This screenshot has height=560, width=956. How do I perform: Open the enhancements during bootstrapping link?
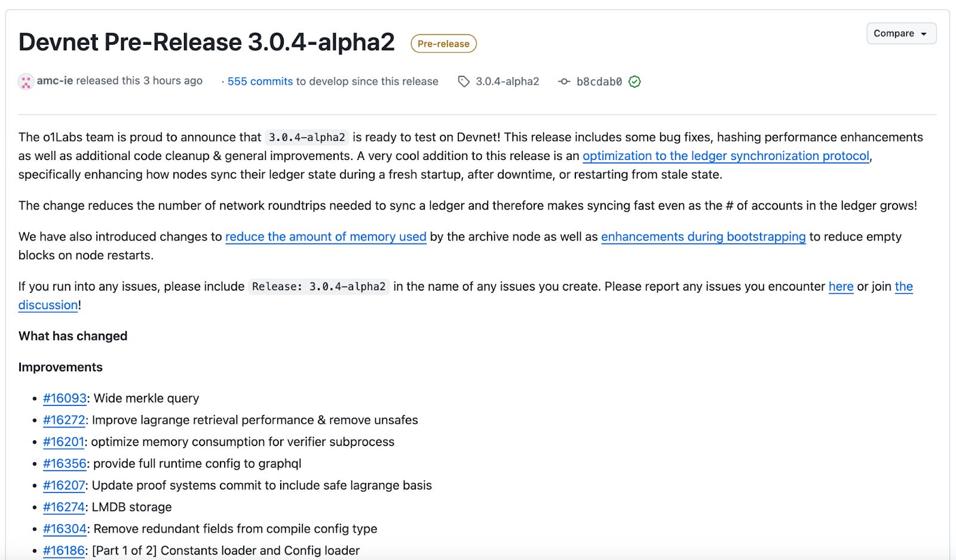[703, 237]
